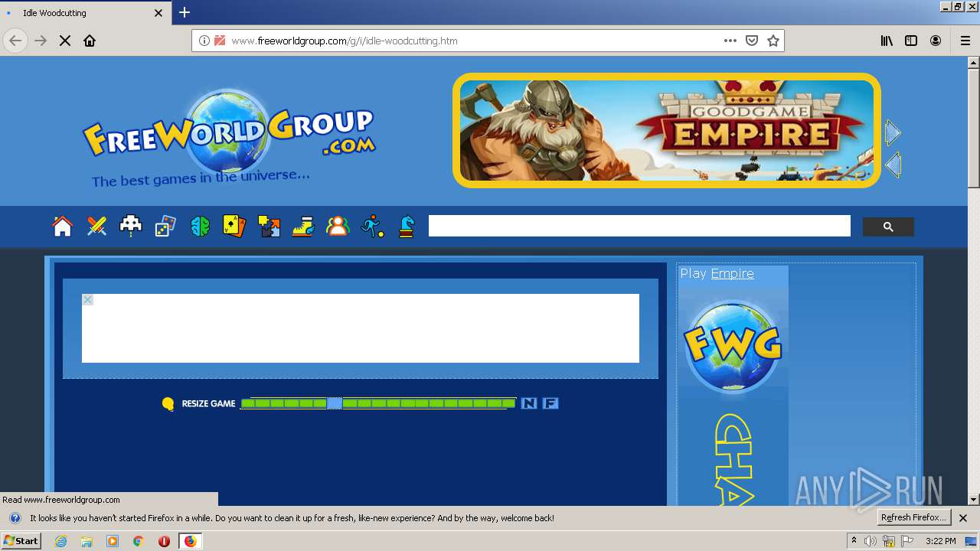Viewport: 980px width, 551px height.
Task: Open the Library icon in toolbar
Action: (x=887, y=41)
